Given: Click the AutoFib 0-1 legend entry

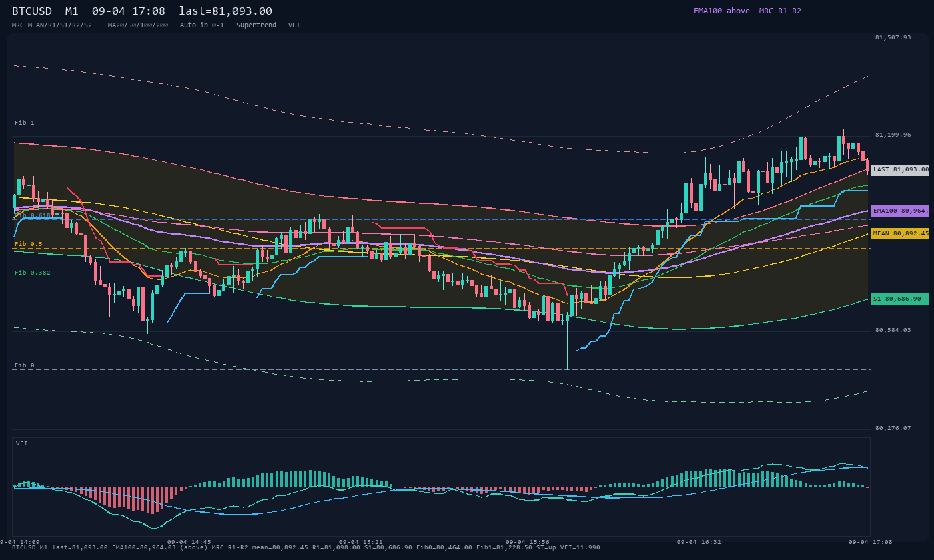Looking at the screenshot, I should (x=202, y=25).
